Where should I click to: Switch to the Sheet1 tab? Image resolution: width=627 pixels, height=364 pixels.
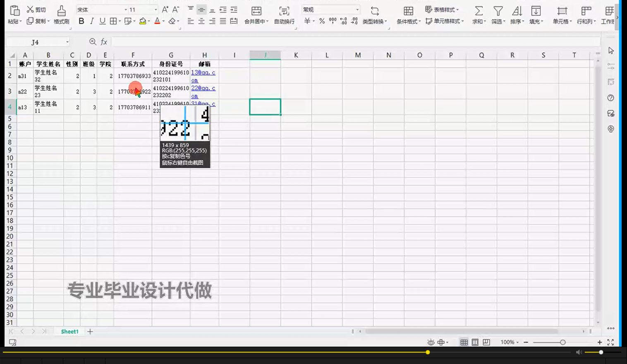(69, 331)
